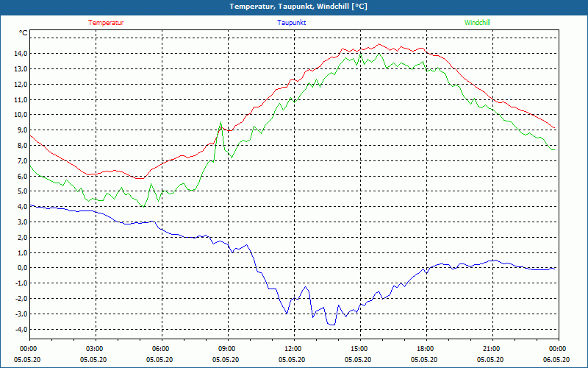
Task: Click the 1,0 y-axis value
Action: (23, 252)
